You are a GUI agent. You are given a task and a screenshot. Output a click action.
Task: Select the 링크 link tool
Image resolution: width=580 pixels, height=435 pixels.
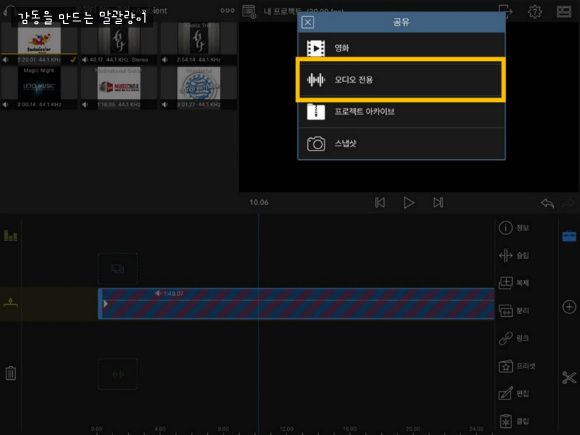pos(514,338)
